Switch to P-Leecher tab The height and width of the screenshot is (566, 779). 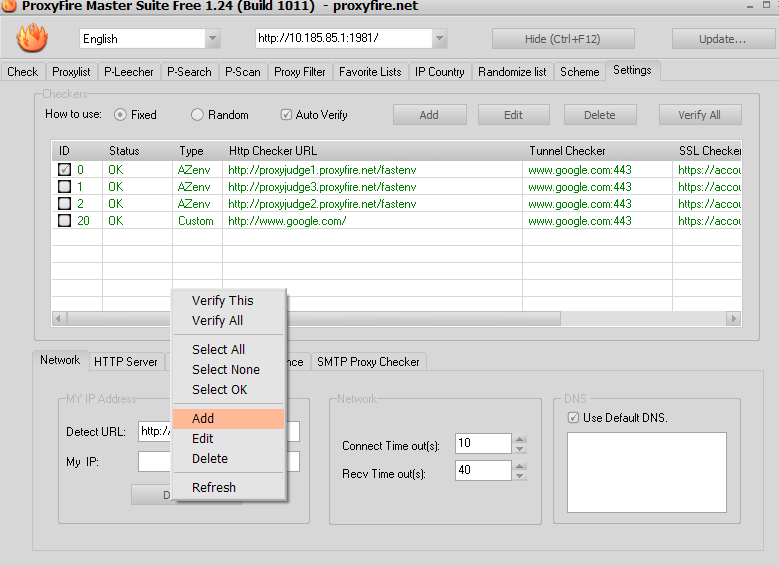tap(129, 72)
